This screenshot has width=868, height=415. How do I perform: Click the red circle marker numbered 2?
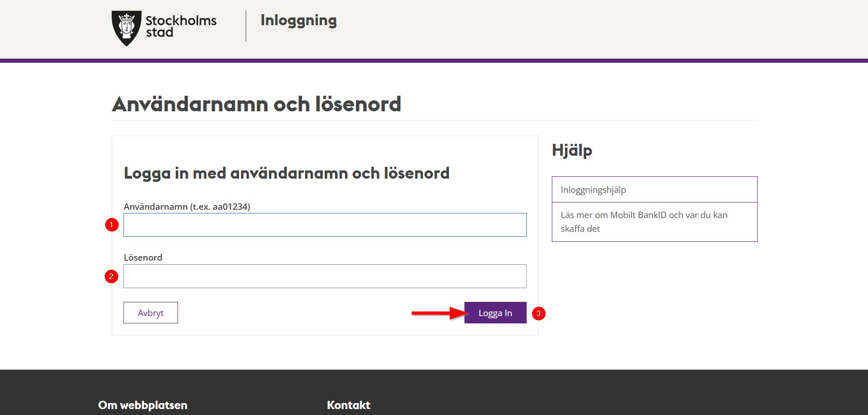[x=111, y=277]
